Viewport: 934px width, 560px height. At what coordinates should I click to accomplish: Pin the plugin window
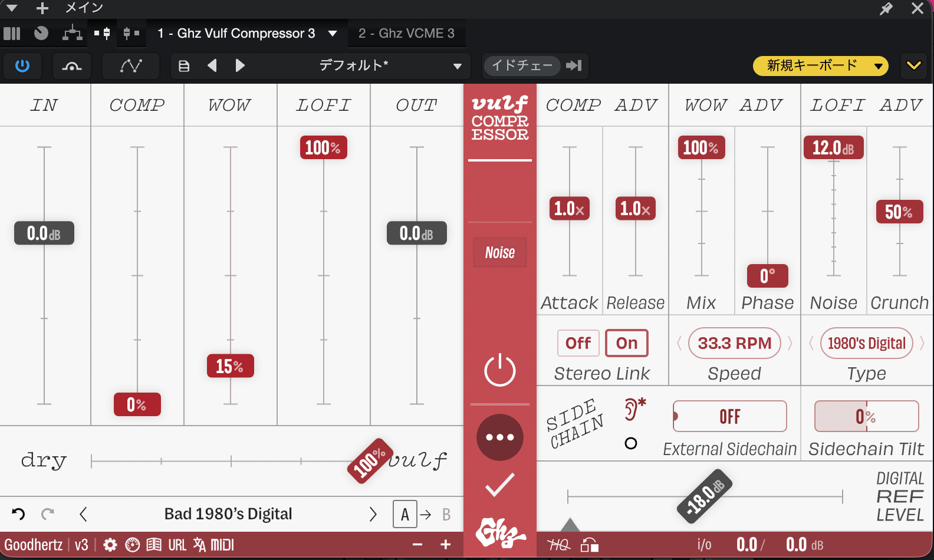click(x=886, y=8)
